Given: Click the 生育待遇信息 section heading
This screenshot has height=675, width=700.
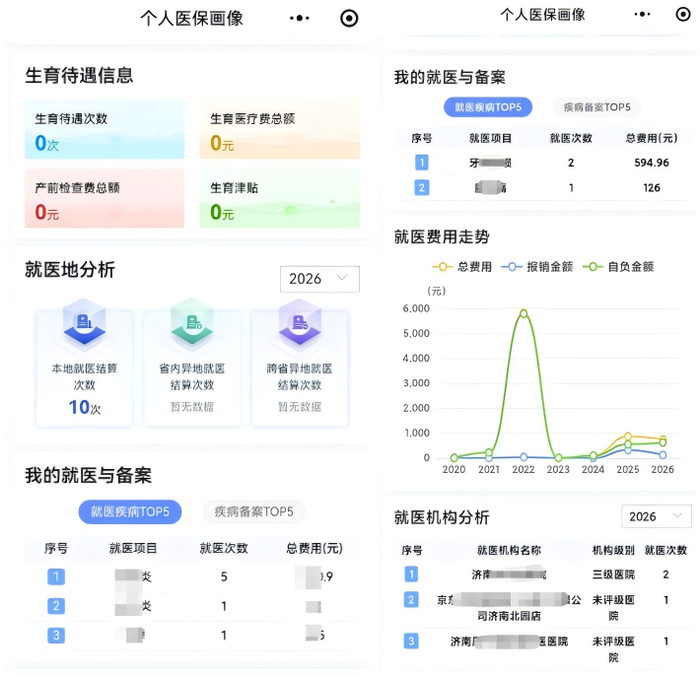Looking at the screenshot, I should pos(79,75).
